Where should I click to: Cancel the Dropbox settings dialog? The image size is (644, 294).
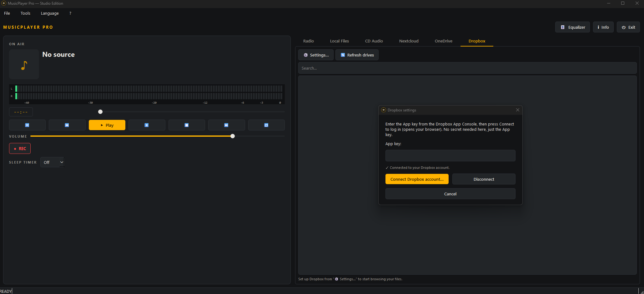(450, 194)
